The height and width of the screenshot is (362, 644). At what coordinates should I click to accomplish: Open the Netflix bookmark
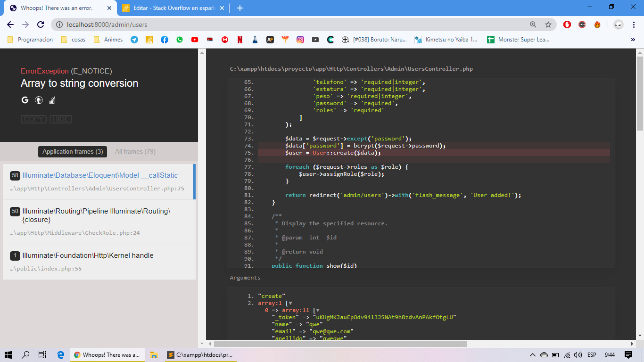[x=240, y=40]
